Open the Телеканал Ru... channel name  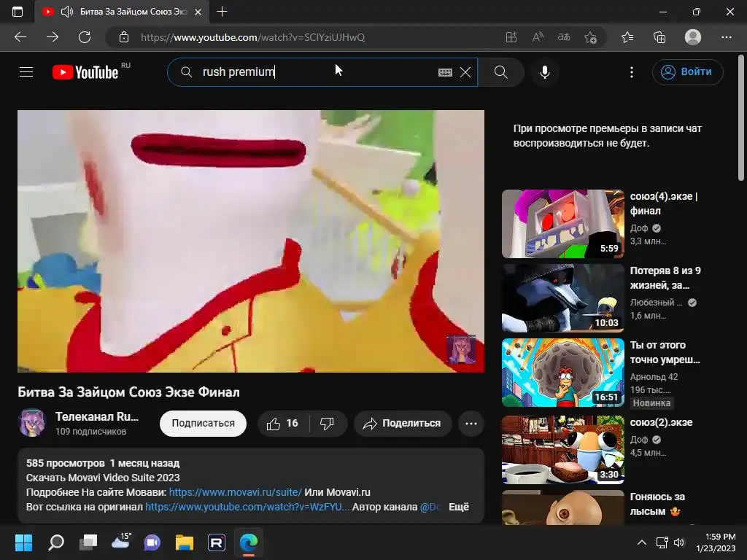(97, 416)
